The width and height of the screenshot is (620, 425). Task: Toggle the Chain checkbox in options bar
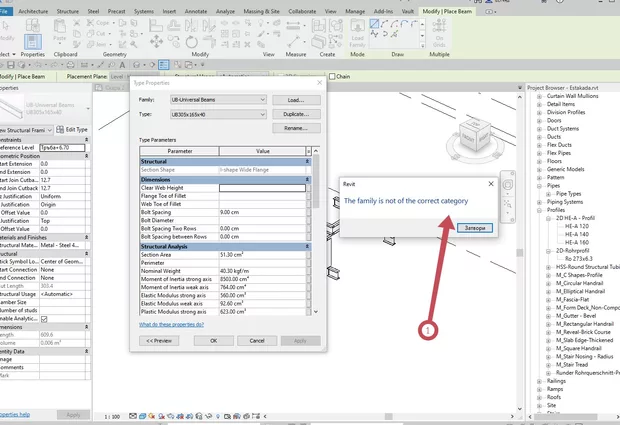pos(332,76)
